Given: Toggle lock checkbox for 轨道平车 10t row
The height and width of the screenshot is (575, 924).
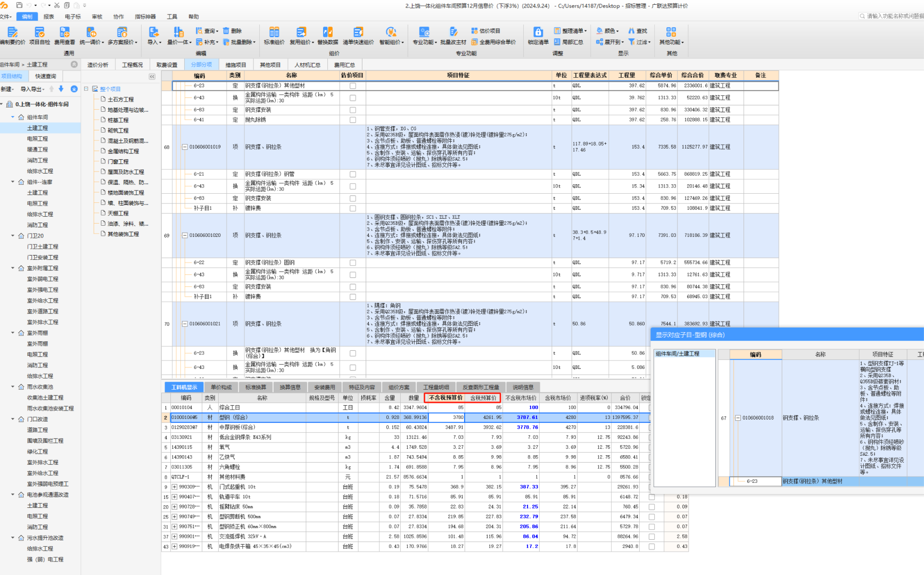Looking at the screenshot, I should 651,497.
